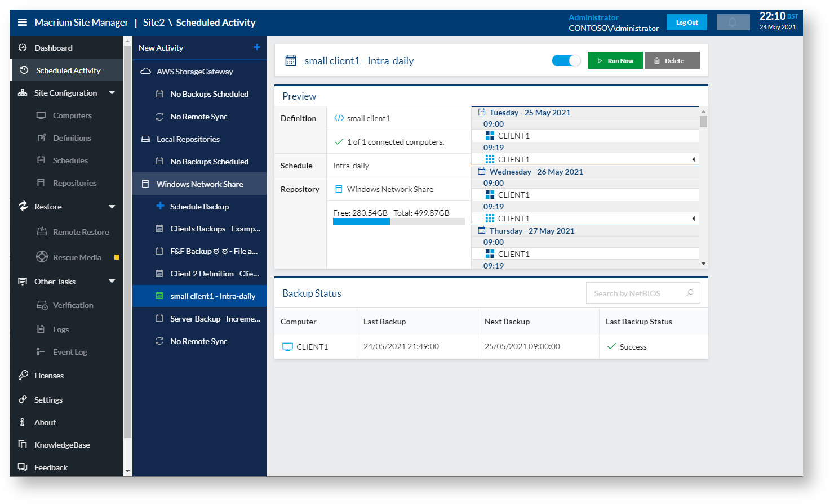Click the Site2 breadcrumb
Image resolution: width=830 pixels, height=504 pixels.
coord(154,23)
